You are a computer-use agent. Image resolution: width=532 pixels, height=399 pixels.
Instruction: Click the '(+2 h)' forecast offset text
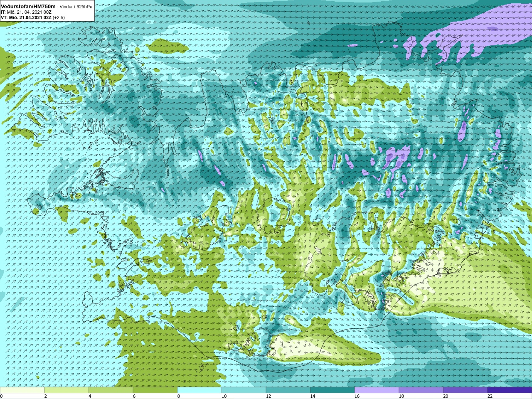59,17
